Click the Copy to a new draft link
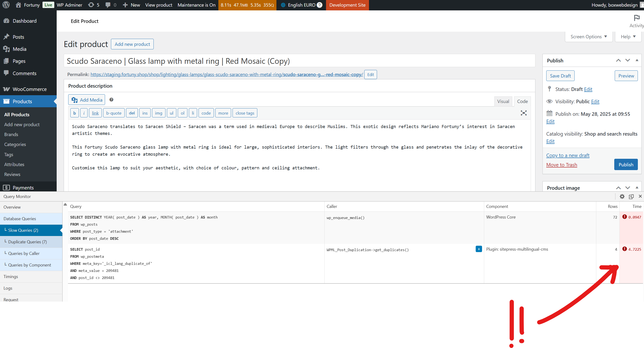Viewport: 644px width, 348px height. tap(568, 155)
